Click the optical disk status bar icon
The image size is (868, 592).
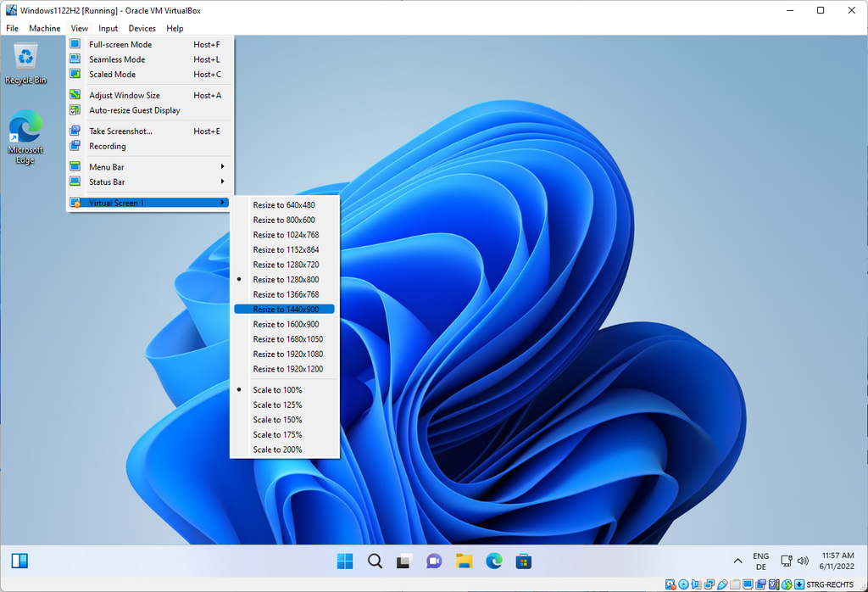pyautogui.click(x=683, y=584)
